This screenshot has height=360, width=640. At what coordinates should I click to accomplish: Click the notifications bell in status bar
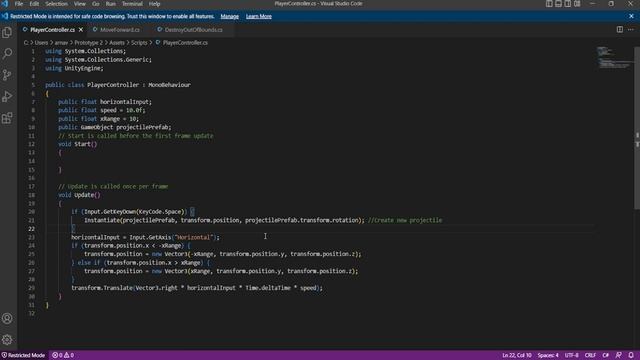tap(631, 355)
